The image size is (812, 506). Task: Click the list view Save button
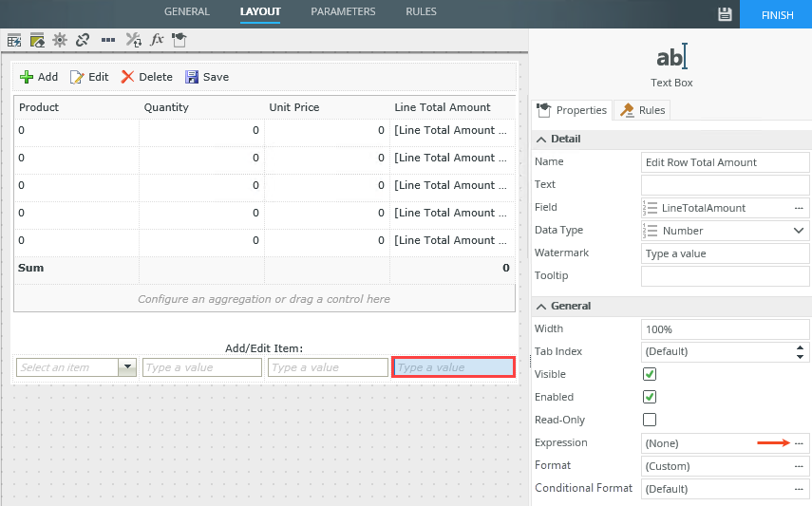point(206,77)
